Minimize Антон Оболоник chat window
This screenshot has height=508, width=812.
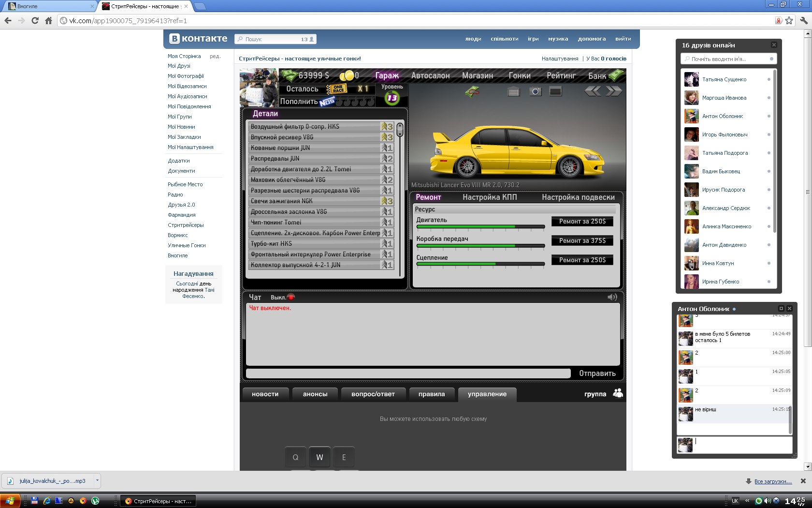coord(781,309)
